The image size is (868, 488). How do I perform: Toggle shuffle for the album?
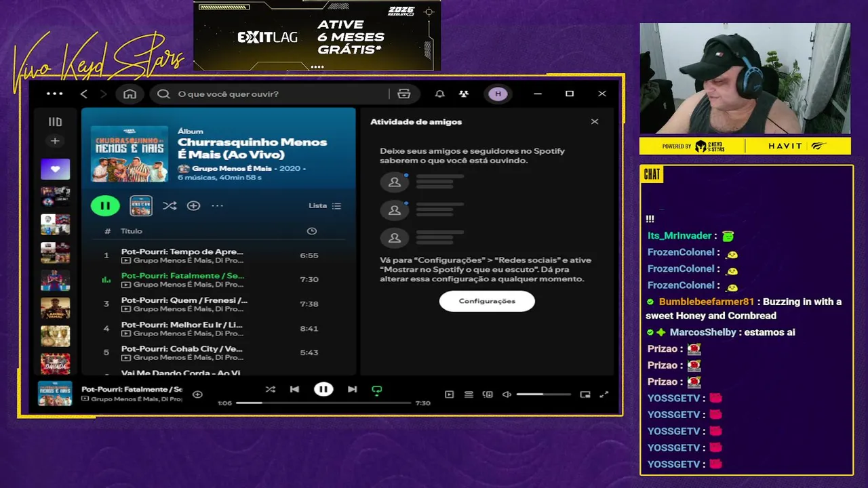170,205
